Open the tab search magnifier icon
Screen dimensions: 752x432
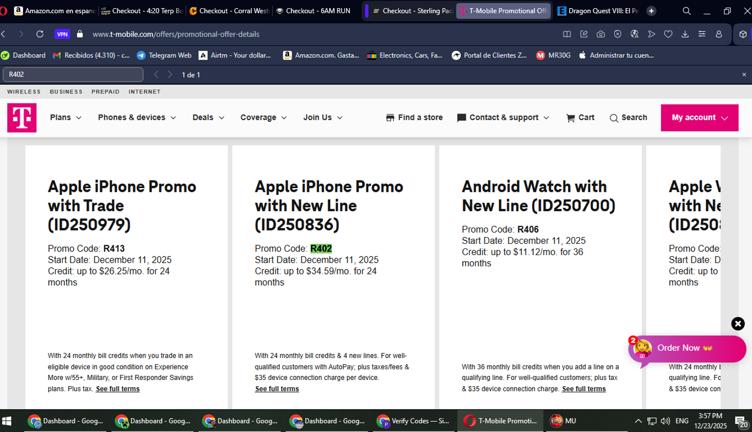[x=687, y=11]
